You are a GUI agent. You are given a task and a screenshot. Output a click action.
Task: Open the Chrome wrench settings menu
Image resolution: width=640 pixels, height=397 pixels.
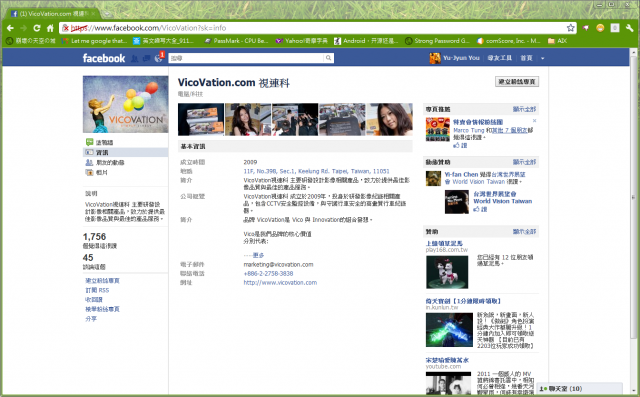(x=629, y=28)
